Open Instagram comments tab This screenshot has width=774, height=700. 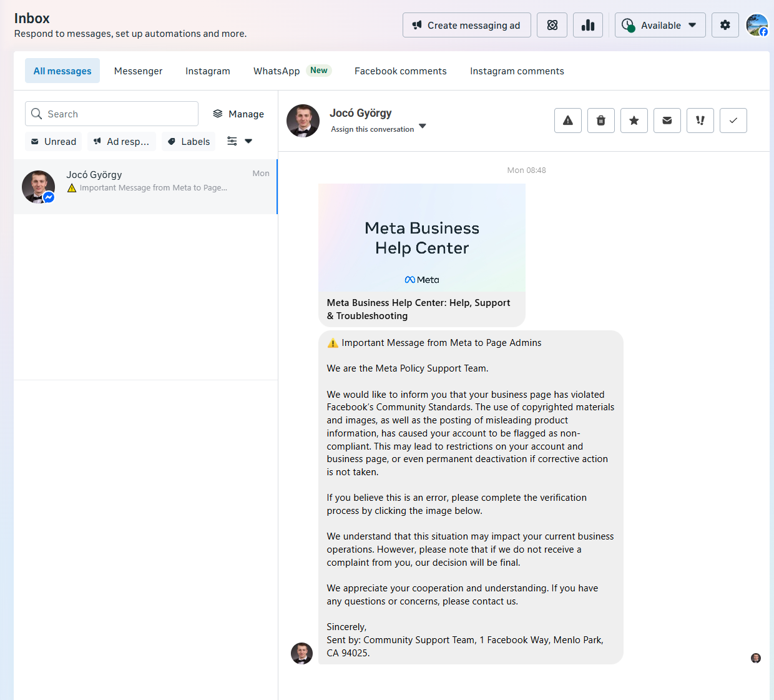click(x=517, y=71)
